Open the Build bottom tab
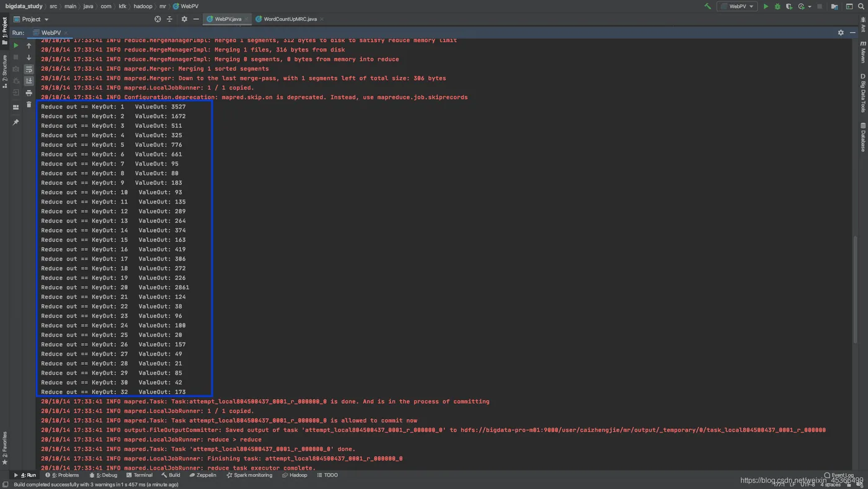 (x=170, y=475)
